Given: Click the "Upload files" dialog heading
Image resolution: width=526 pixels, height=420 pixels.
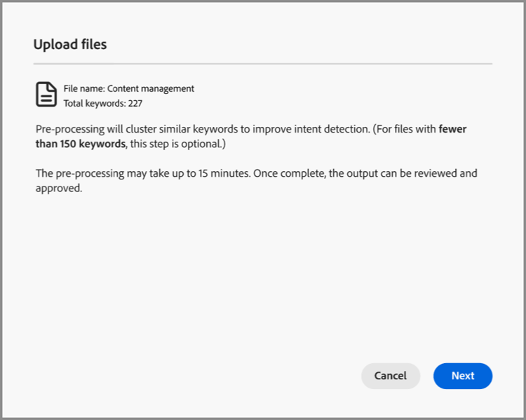Looking at the screenshot, I should tap(70, 45).
